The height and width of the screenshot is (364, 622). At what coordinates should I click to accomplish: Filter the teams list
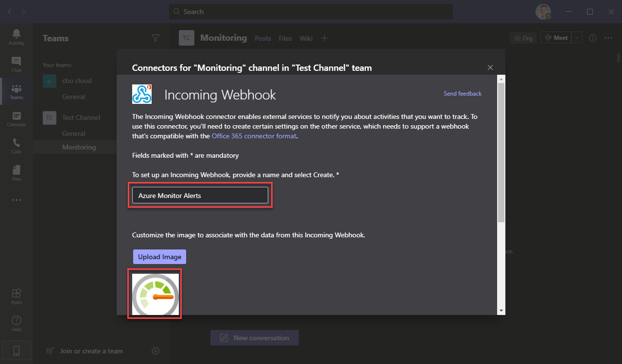click(x=155, y=38)
